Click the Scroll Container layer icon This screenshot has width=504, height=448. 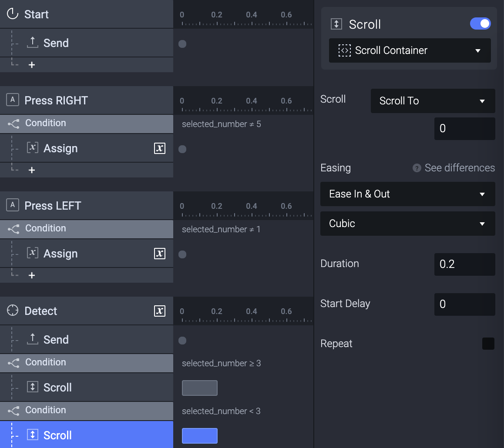[x=345, y=50]
